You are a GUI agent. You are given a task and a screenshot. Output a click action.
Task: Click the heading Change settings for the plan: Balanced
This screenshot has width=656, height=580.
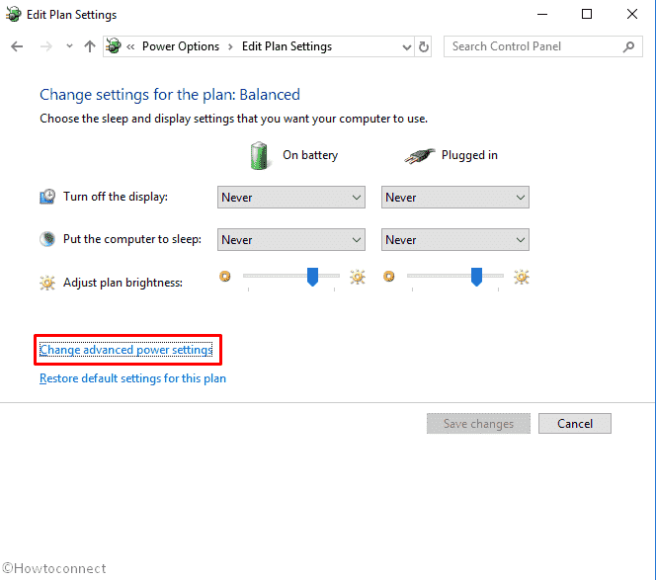tap(170, 95)
